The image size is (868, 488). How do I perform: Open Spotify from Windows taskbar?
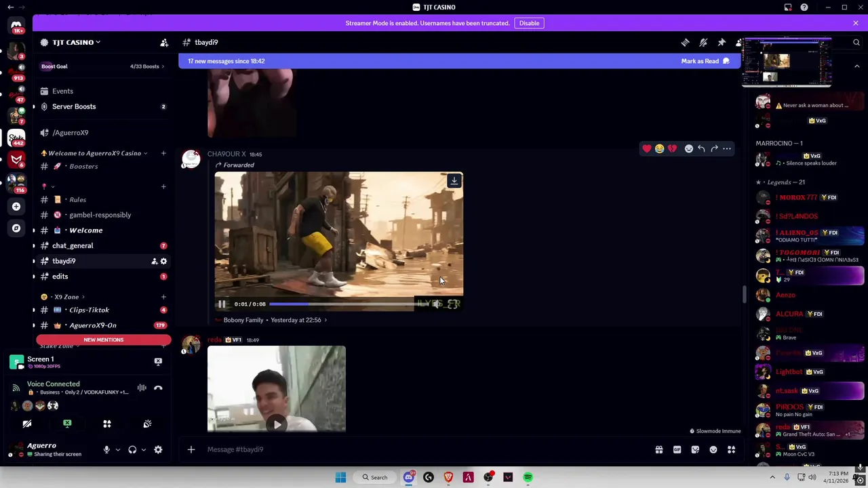click(528, 477)
